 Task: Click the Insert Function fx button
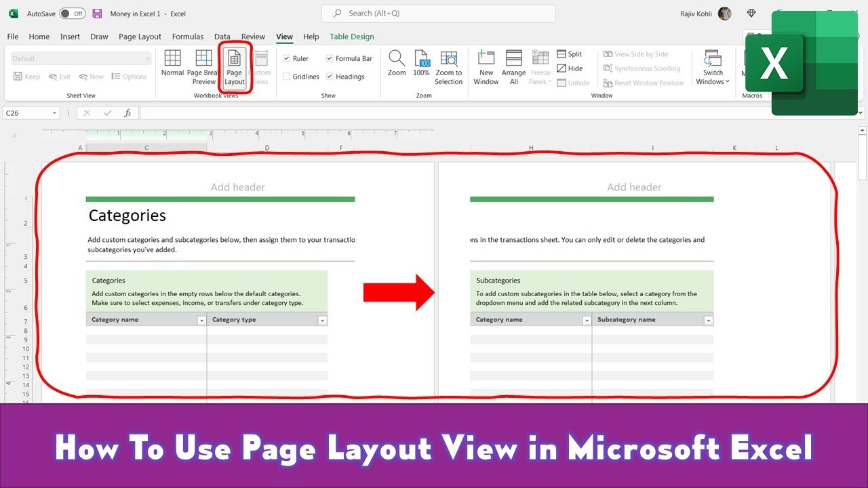[x=127, y=113]
